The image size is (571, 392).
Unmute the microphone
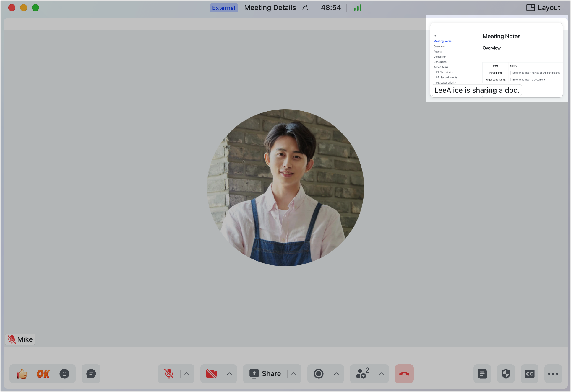(x=169, y=374)
